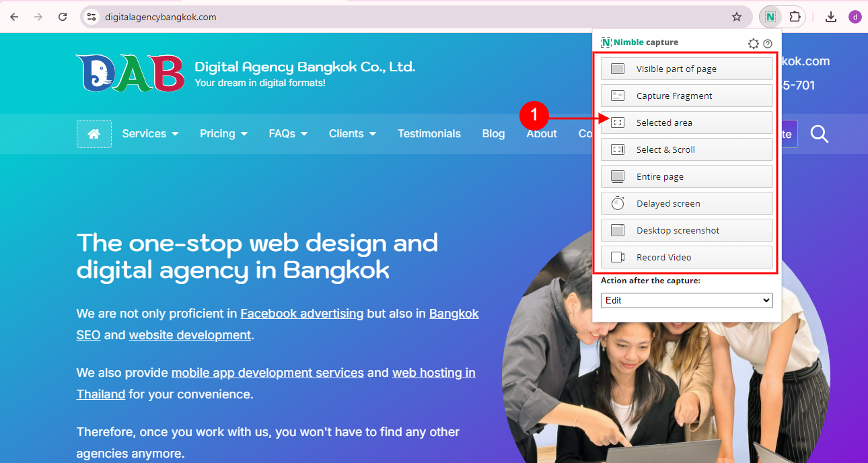Choose Select & Scroll capture
This screenshot has height=463, width=868.
pos(686,149)
